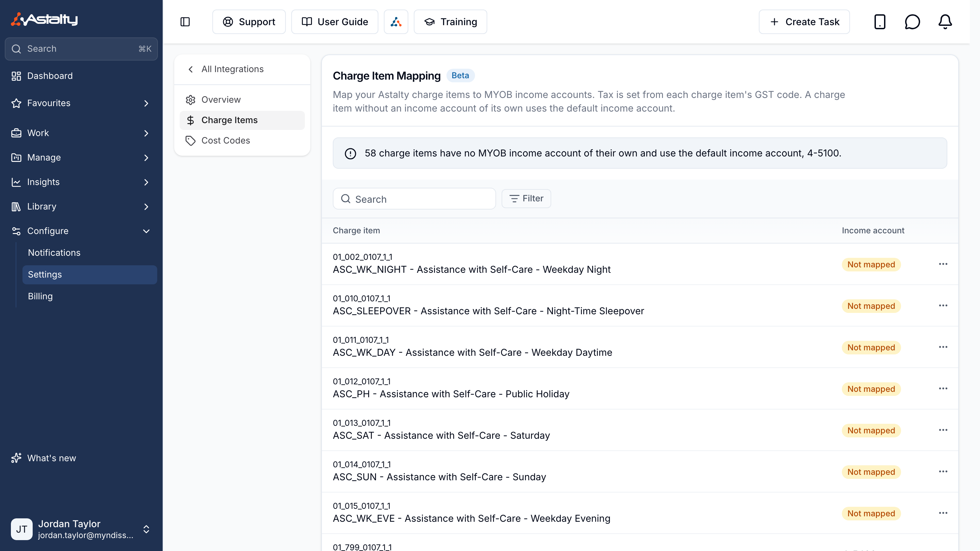Click the Astalty logo button in toolbar

(x=396, y=22)
